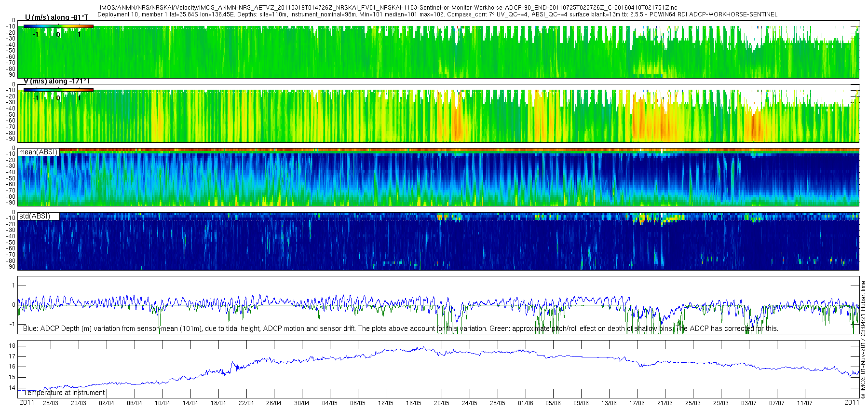Click the vertical IMOS copyright timestamp text
868x410 pixels.
coord(863,367)
